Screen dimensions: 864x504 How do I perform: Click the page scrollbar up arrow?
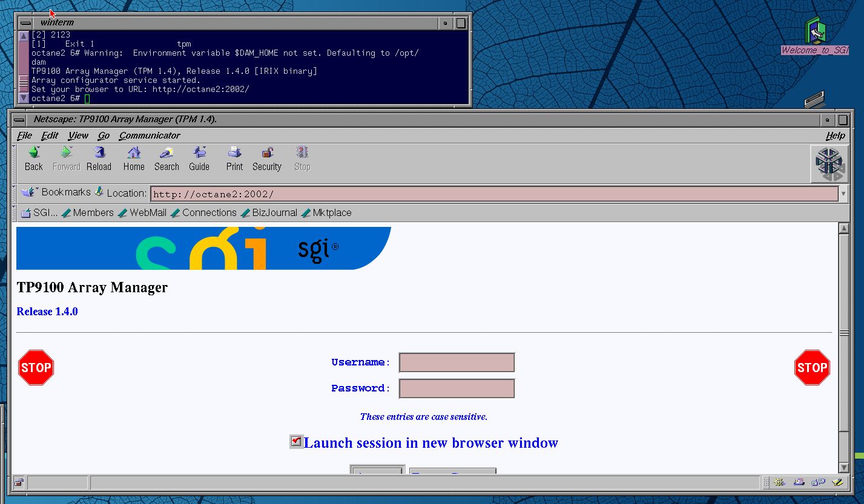click(843, 228)
